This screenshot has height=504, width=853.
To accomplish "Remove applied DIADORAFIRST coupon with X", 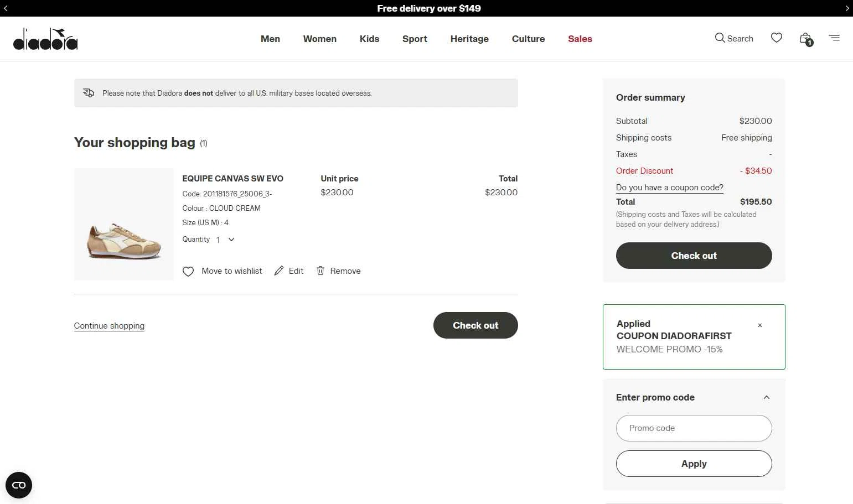I will tap(760, 325).
